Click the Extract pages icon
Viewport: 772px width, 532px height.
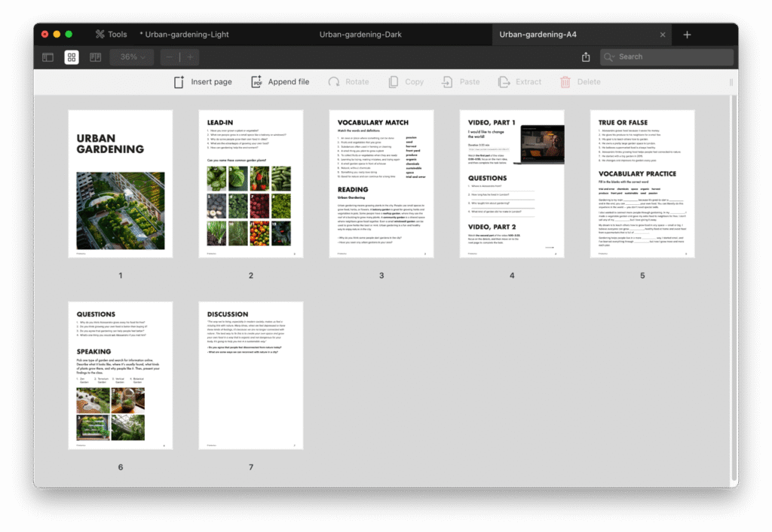click(x=504, y=82)
